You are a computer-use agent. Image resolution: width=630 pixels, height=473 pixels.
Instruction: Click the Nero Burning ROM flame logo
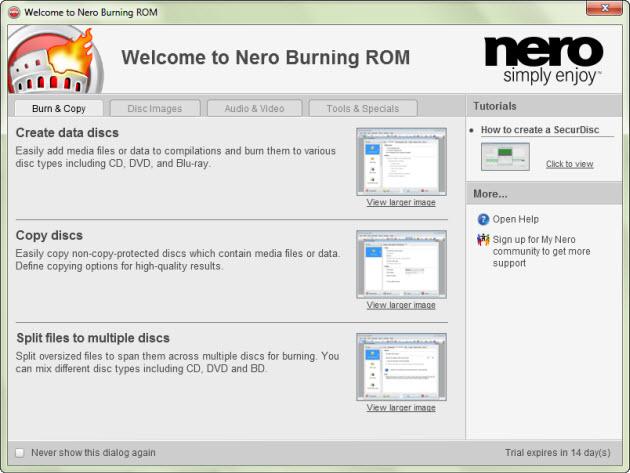pos(55,59)
